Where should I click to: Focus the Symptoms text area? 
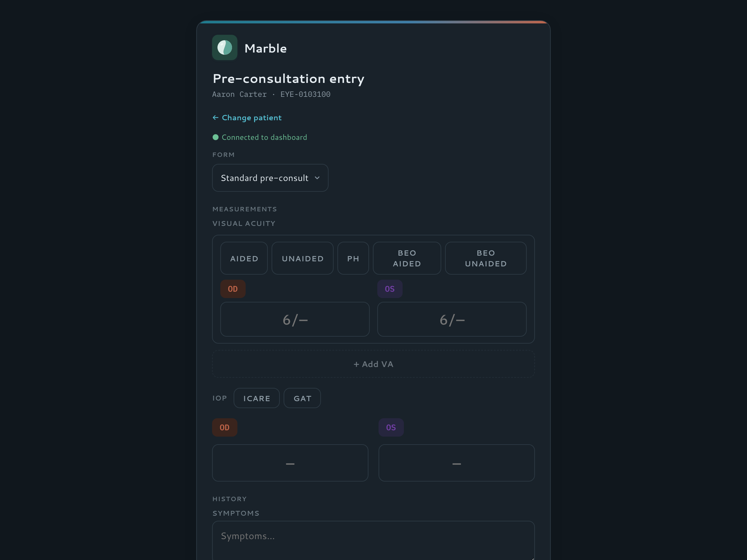click(x=373, y=540)
